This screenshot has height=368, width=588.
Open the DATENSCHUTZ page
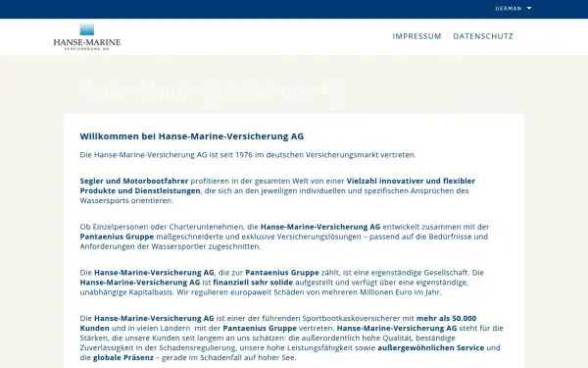[x=483, y=36]
